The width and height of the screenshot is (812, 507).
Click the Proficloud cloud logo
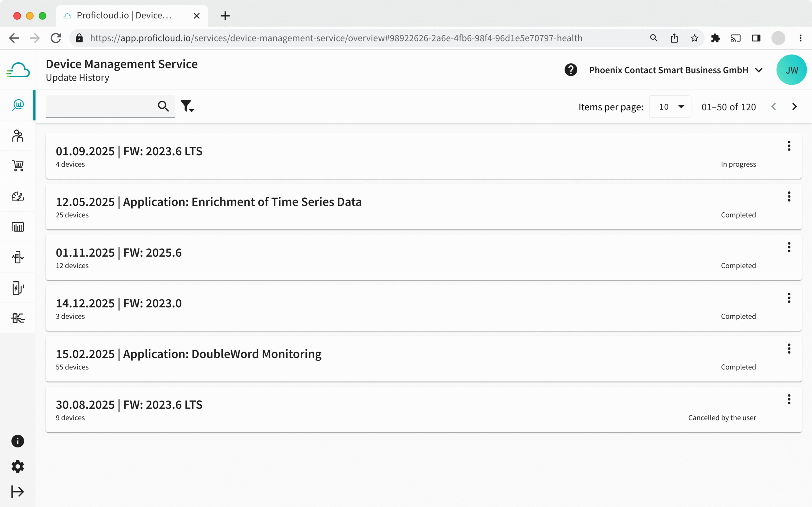(x=18, y=70)
